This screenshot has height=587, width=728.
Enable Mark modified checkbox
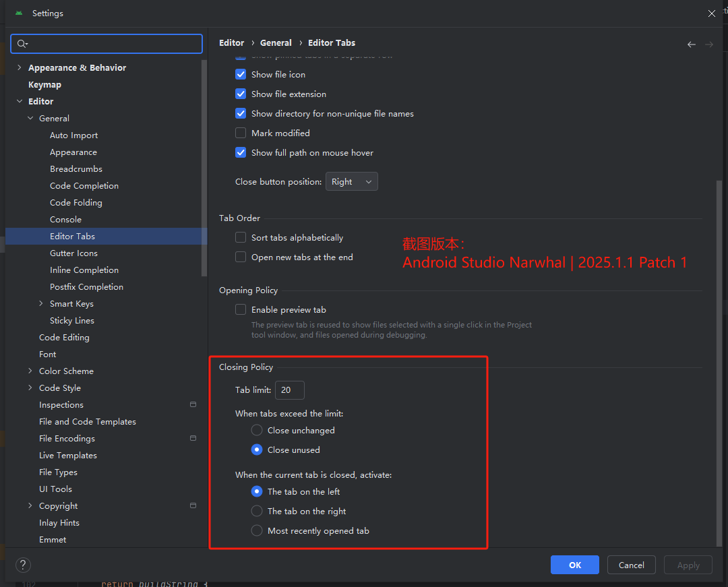point(241,133)
